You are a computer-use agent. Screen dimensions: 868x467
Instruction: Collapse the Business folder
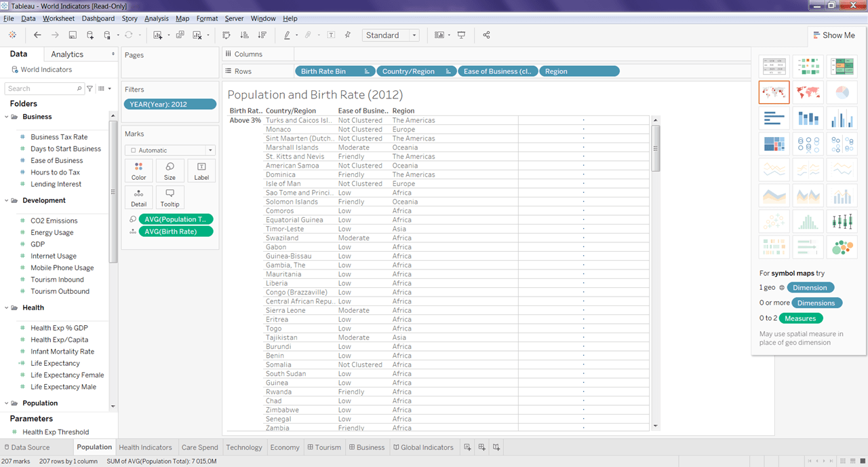(x=7, y=117)
